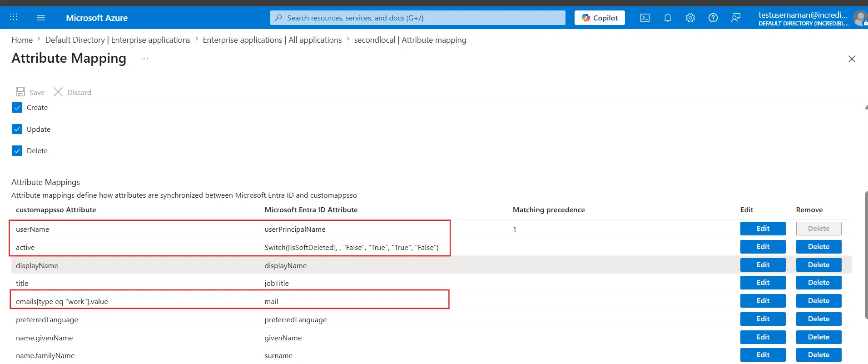
Task: Uncheck the Create checkbox
Action: pos(17,108)
